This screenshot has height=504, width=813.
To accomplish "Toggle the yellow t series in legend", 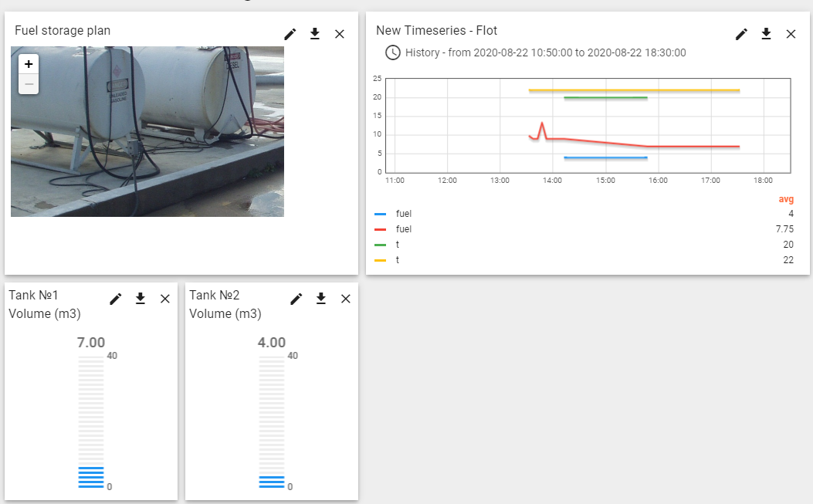I will pos(397,260).
